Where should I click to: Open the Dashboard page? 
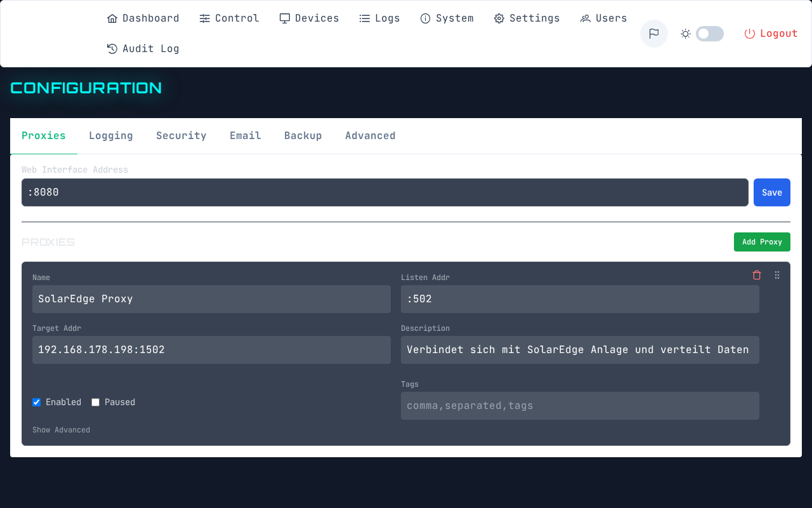coord(143,18)
